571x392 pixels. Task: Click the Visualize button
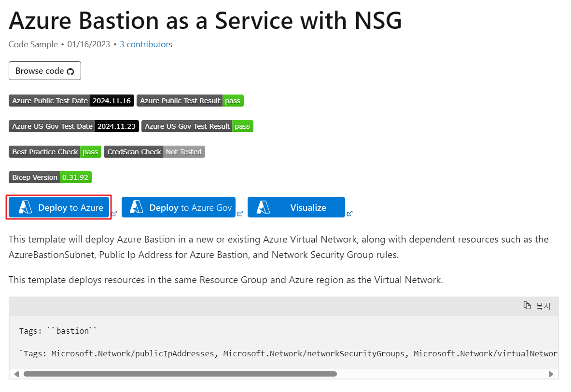pos(296,207)
